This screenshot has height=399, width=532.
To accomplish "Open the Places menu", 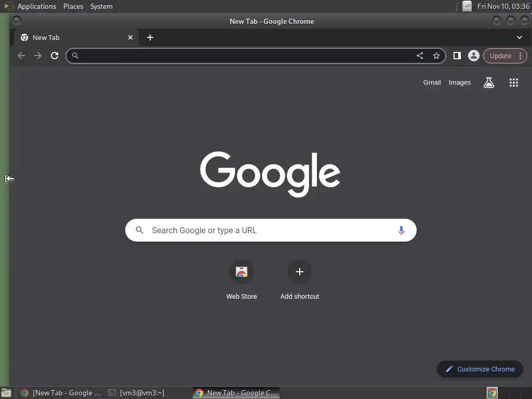I will (73, 6).
